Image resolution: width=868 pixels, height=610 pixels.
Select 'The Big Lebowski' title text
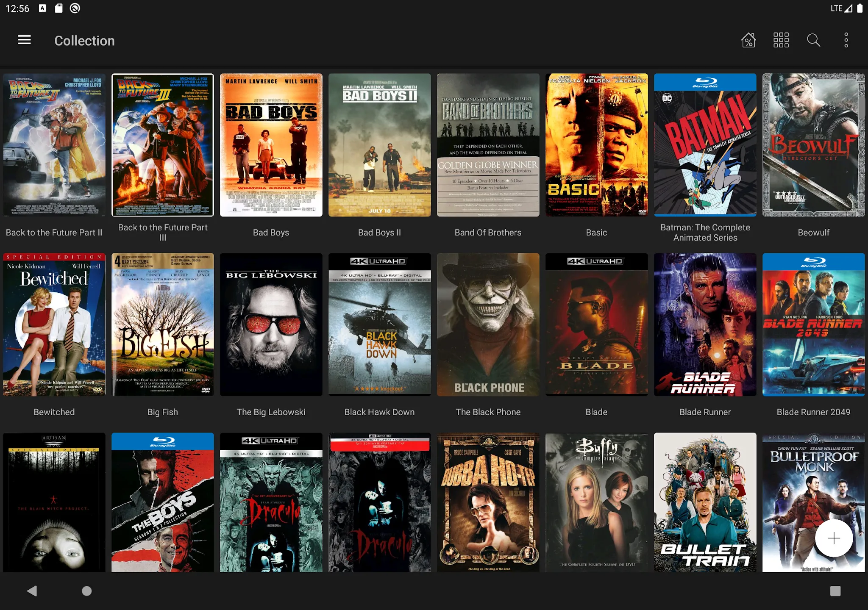271,412
